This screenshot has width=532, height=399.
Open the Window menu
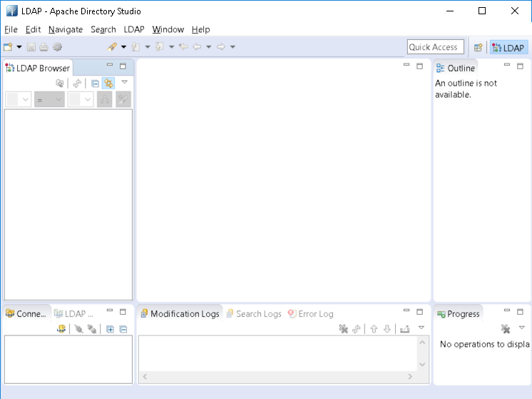pos(168,29)
